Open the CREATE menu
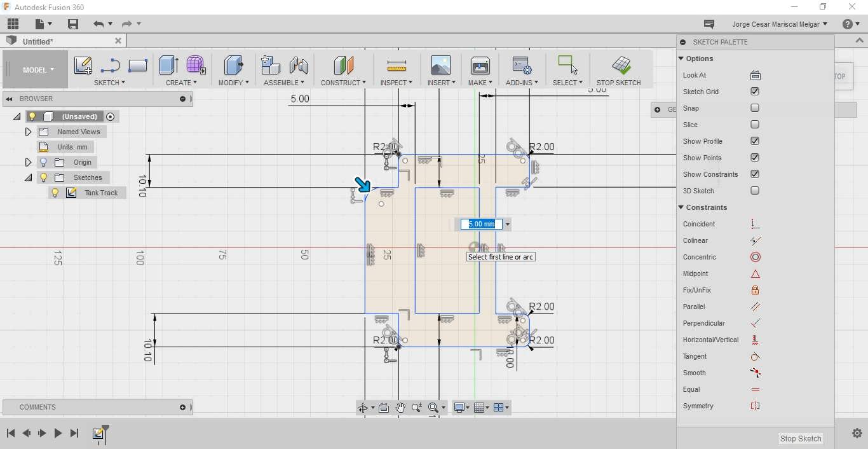The height and width of the screenshot is (449, 868). click(181, 83)
